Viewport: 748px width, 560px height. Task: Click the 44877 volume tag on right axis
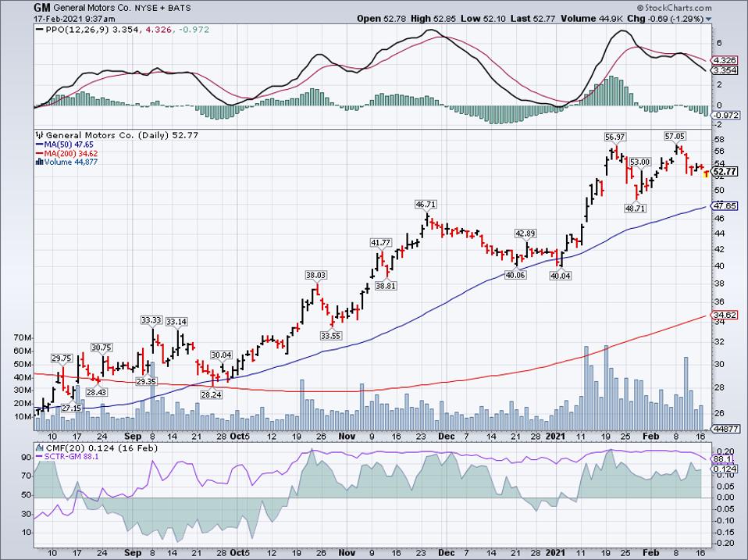pos(726,429)
